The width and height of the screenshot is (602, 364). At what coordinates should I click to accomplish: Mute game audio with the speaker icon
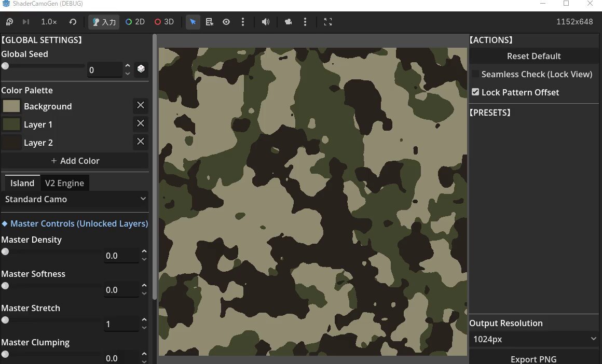point(265,22)
